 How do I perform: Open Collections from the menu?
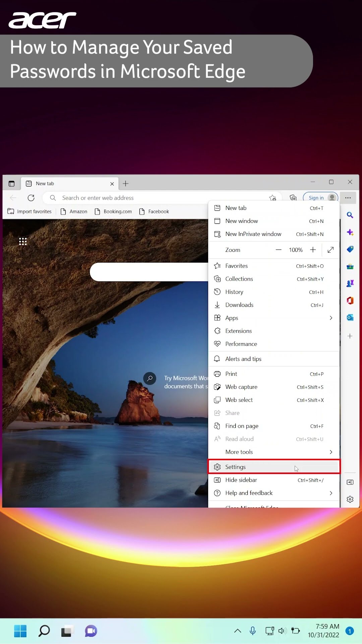(x=274, y=279)
